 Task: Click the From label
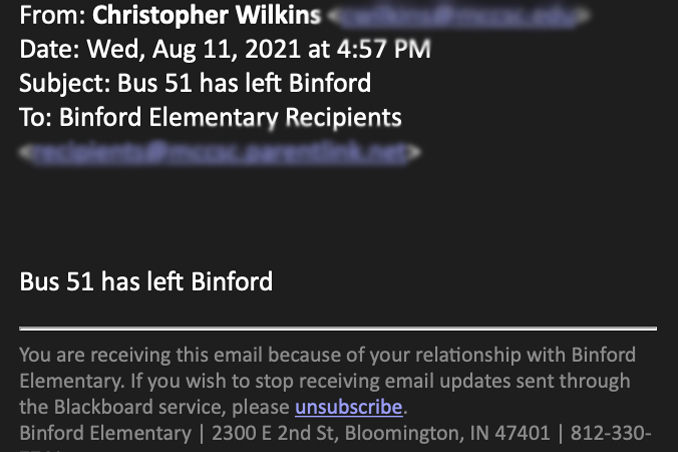coord(52,15)
